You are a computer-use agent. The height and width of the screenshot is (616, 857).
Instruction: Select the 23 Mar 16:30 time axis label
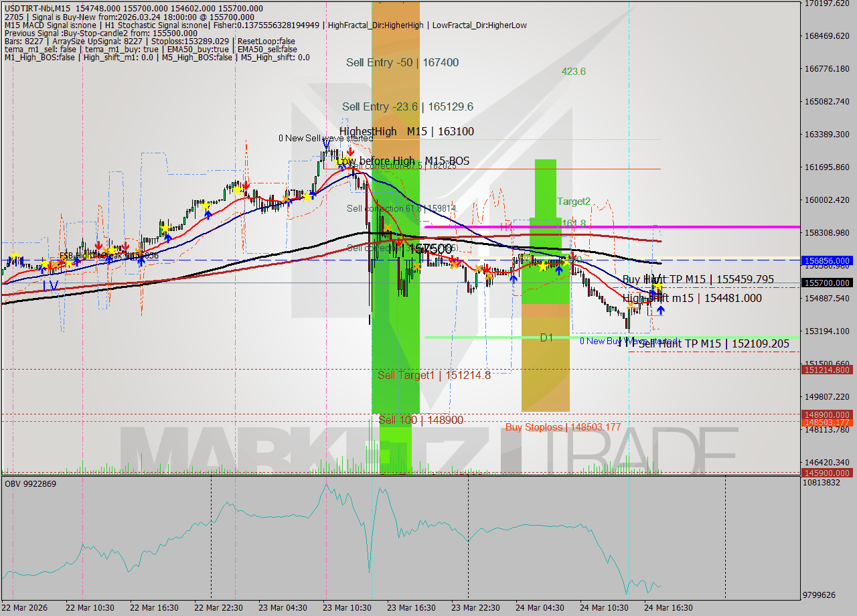pos(410,608)
